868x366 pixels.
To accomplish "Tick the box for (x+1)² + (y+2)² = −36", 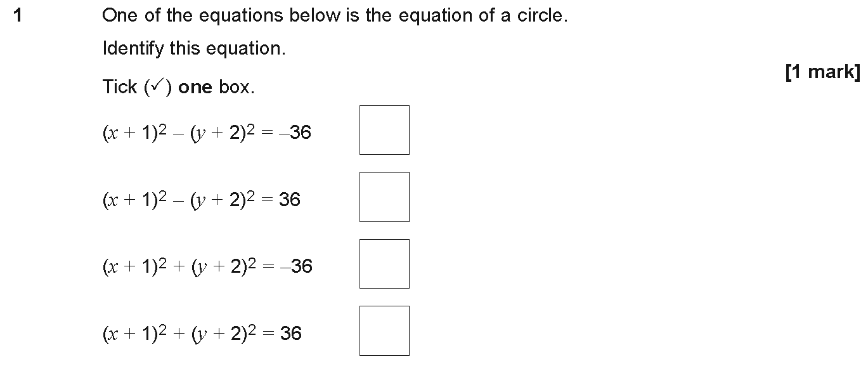I will (384, 264).
